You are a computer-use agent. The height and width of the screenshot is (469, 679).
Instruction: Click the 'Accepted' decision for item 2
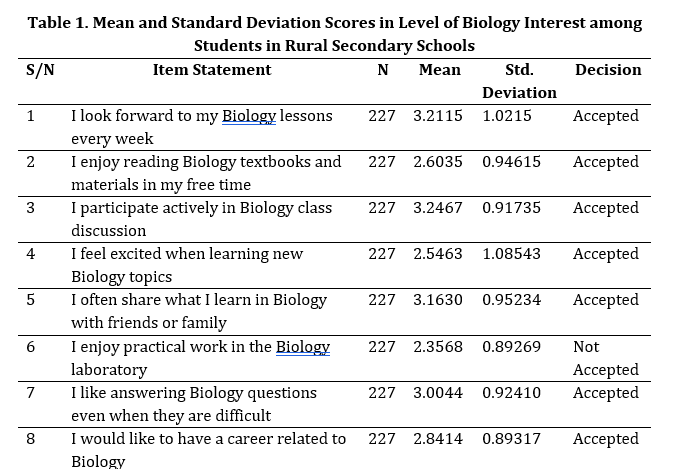605,162
